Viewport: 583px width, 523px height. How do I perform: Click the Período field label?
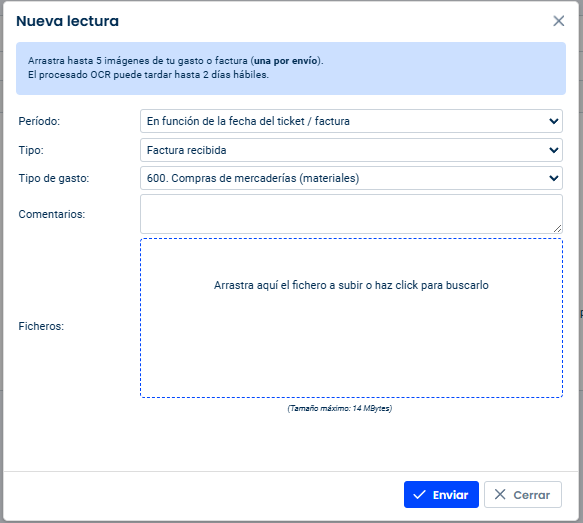[39, 121]
